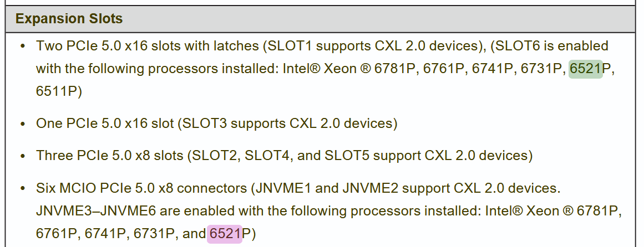Click the word "Three" starting the x8 slots bullet
This screenshot has width=644, height=247.
pyautogui.click(x=54, y=156)
